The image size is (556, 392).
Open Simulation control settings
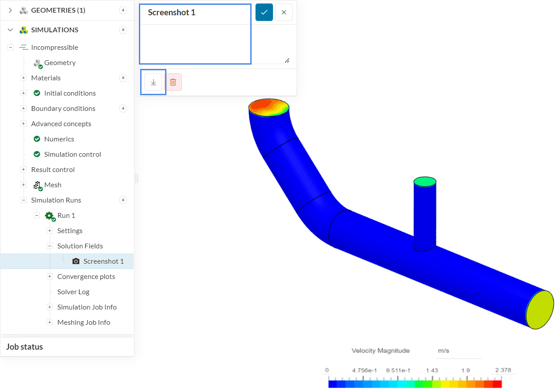(73, 154)
